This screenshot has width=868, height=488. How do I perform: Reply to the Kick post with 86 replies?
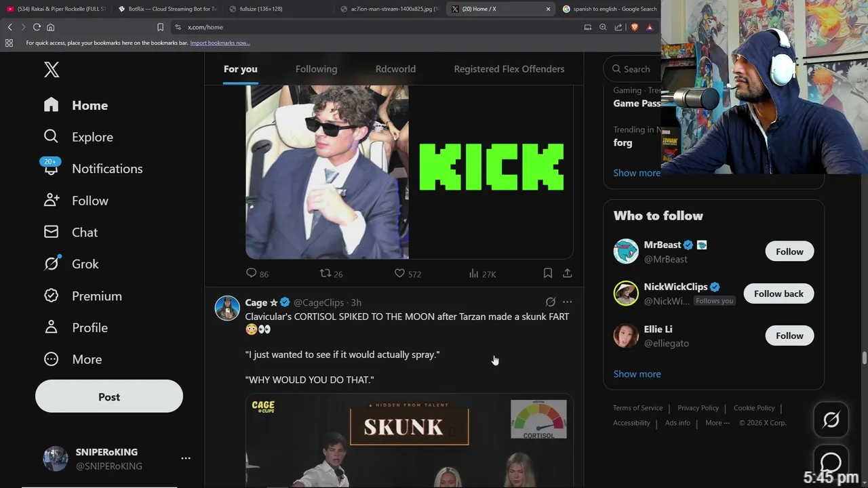pos(257,273)
